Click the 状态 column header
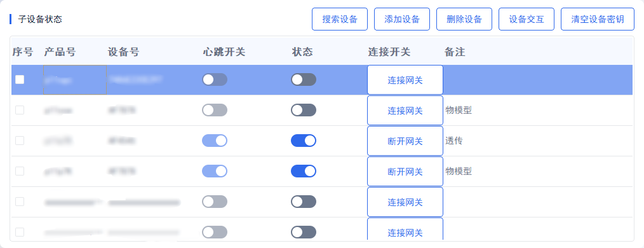 tap(302, 52)
